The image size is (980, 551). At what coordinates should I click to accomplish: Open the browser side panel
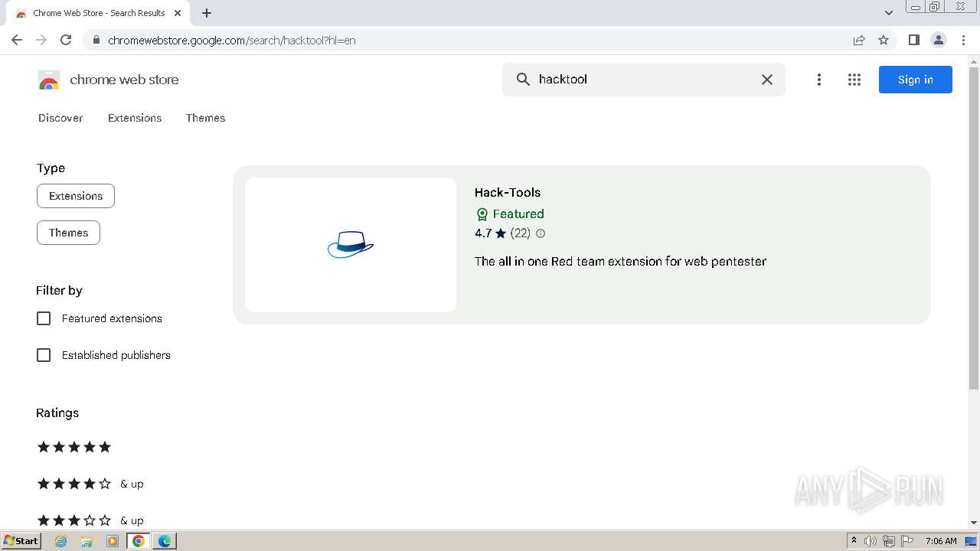pyautogui.click(x=913, y=40)
